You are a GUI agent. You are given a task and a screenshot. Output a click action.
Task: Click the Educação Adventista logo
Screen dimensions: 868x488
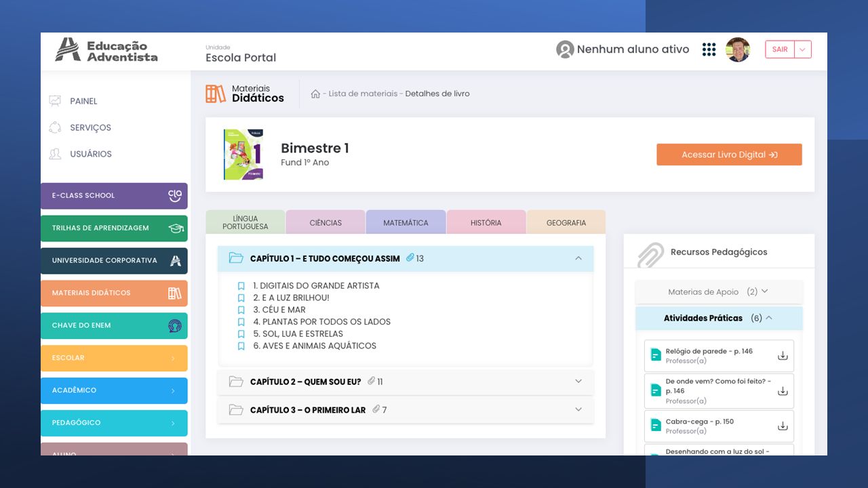106,49
